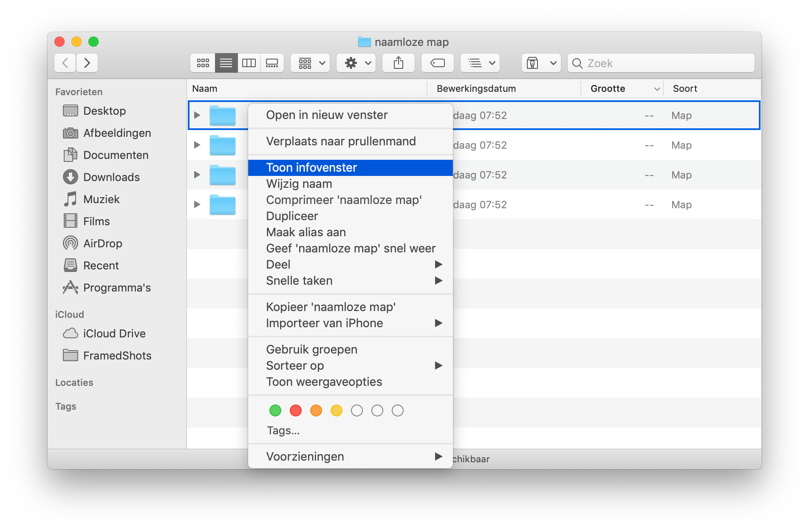The width and height of the screenshot is (809, 532).
Task: Open the 'Deel' submenu
Action: [351, 265]
